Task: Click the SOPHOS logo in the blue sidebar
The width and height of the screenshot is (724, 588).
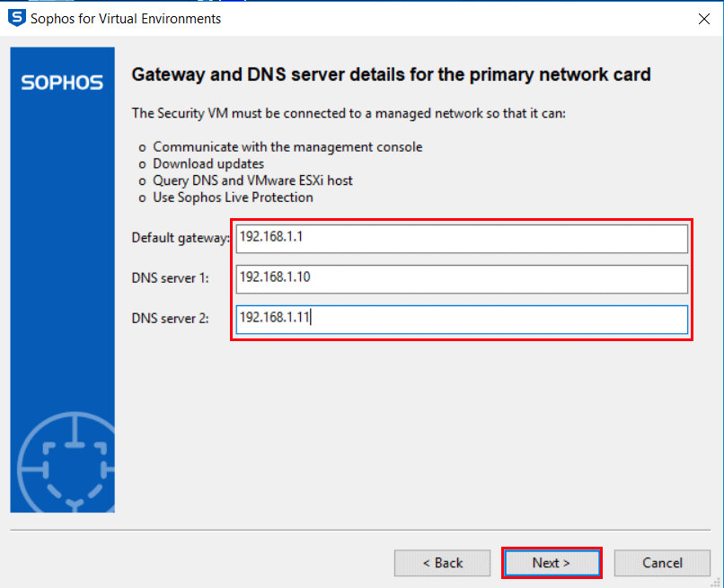Action: pyautogui.click(x=62, y=83)
